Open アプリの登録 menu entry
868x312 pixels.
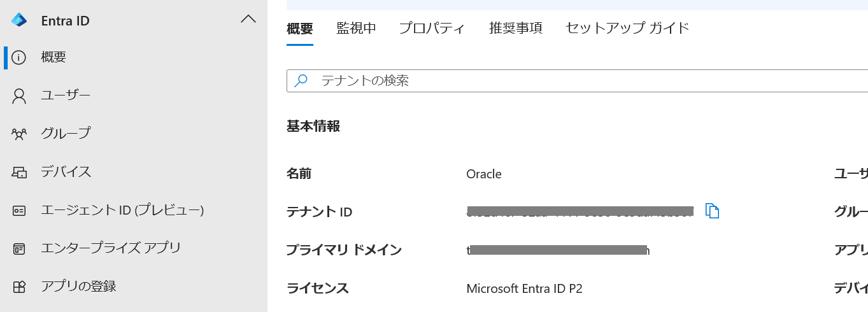coord(78,287)
